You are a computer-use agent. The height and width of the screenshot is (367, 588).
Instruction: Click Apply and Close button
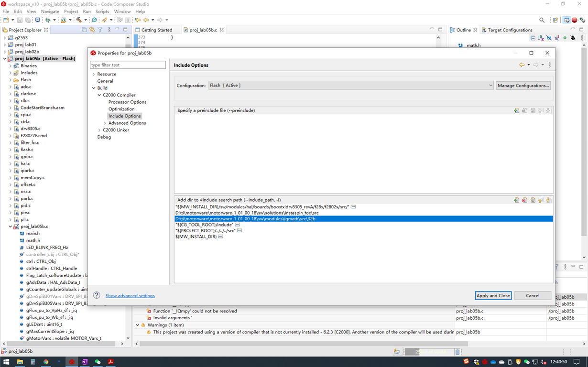(x=493, y=296)
